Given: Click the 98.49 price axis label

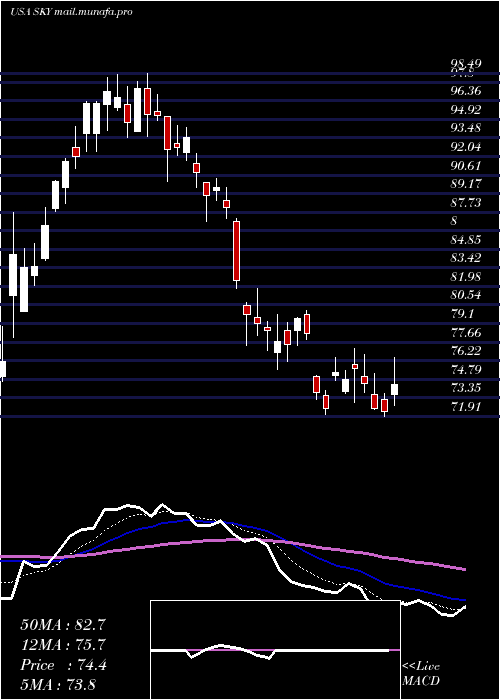Looking at the screenshot, I should [x=466, y=65].
